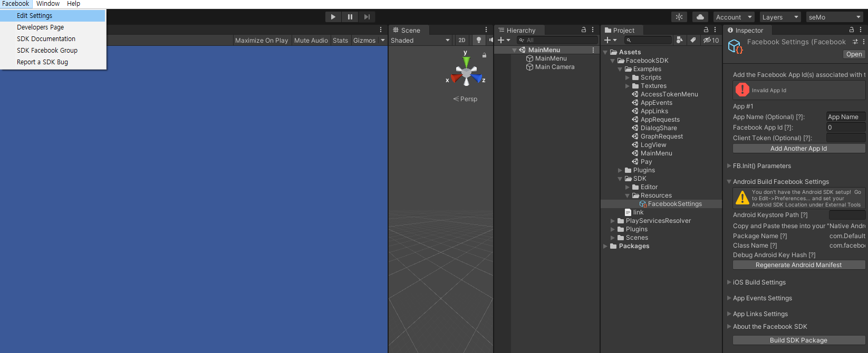Select Report a SDK Bug
This screenshot has width=868, height=353.
53,62
